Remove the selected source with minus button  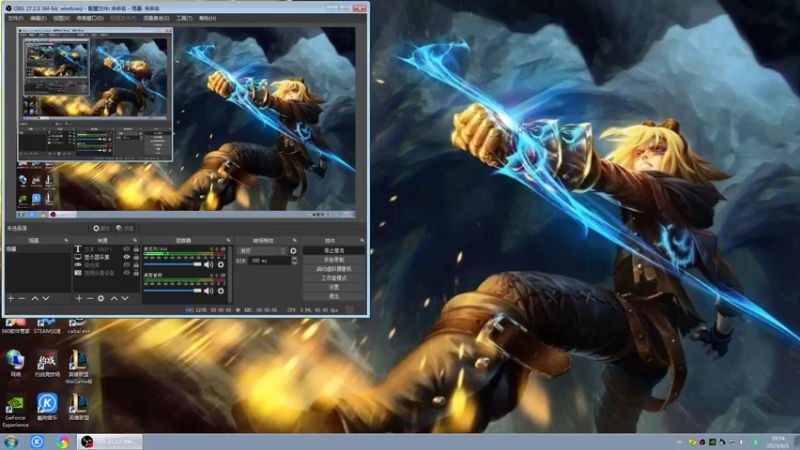[90, 298]
